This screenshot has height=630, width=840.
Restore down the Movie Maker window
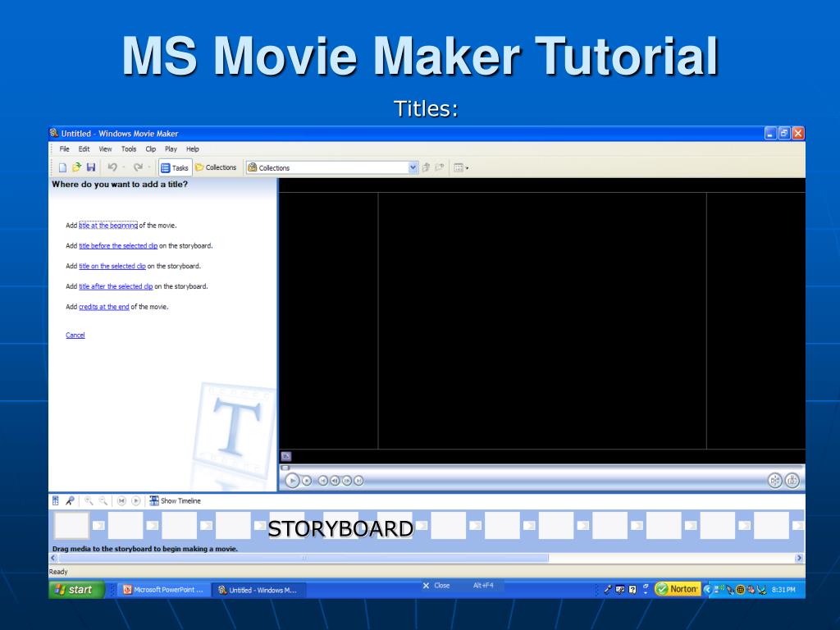pyautogui.click(x=783, y=134)
